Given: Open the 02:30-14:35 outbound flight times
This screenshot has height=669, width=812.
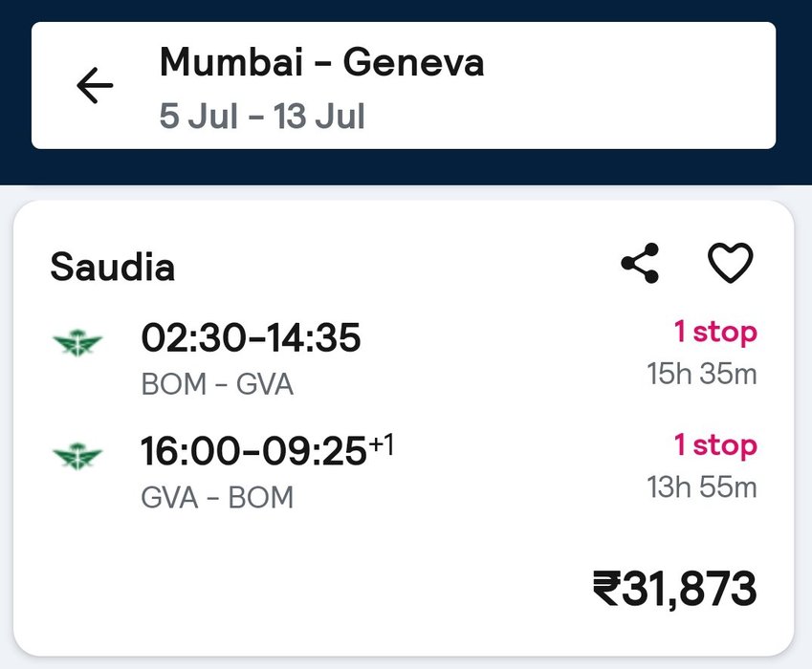Looking at the screenshot, I should coord(251,338).
